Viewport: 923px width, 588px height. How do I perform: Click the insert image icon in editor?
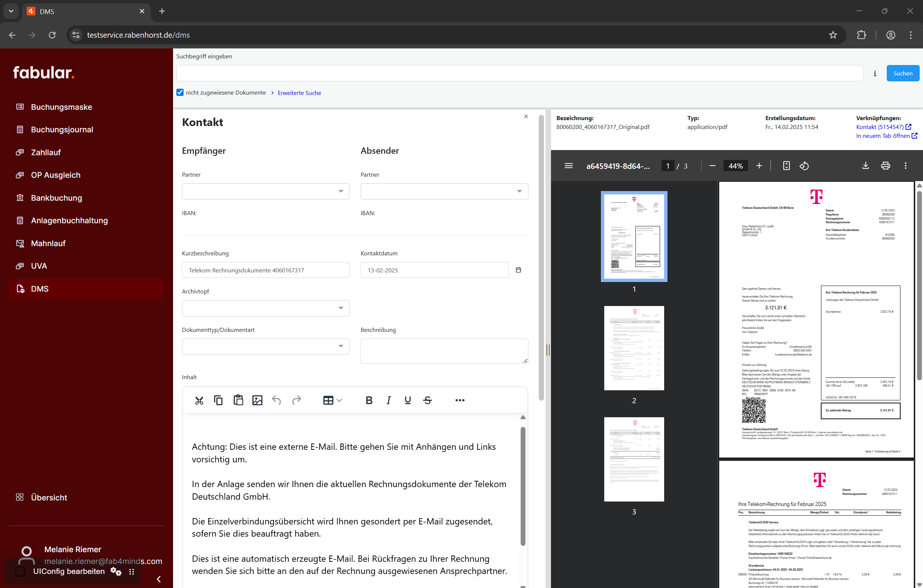[257, 400]
